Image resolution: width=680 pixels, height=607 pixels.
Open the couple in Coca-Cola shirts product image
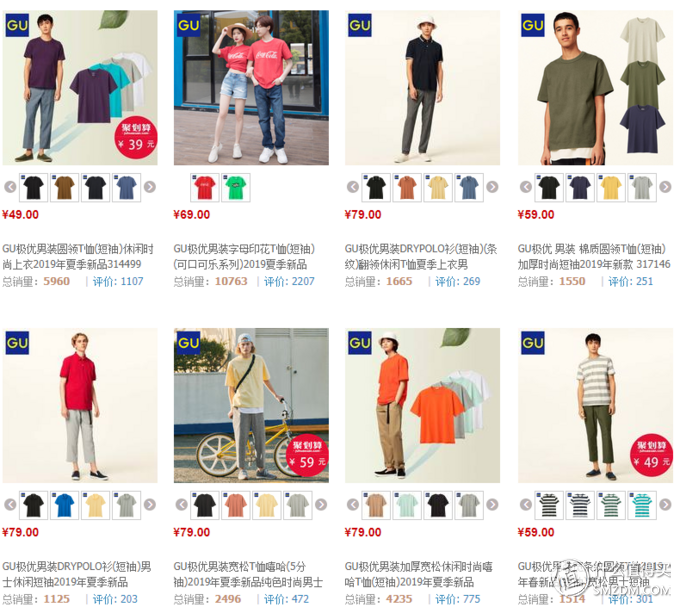click(x=251, y=88)
